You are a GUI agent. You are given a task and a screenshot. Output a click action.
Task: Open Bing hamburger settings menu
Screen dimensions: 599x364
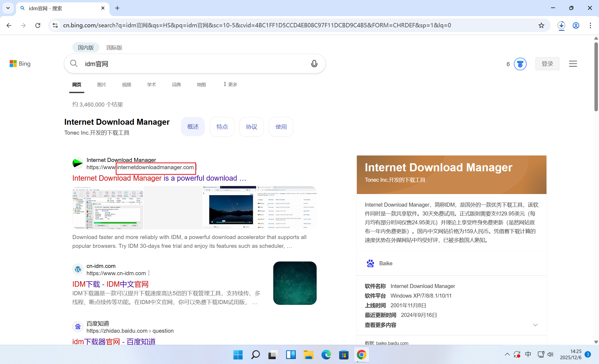(x=573, y=64)
